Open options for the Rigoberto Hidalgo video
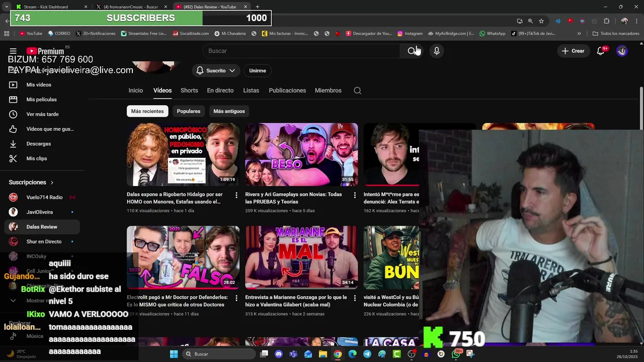The width and height of the screenshot is (644, 362). pos(236,195)
